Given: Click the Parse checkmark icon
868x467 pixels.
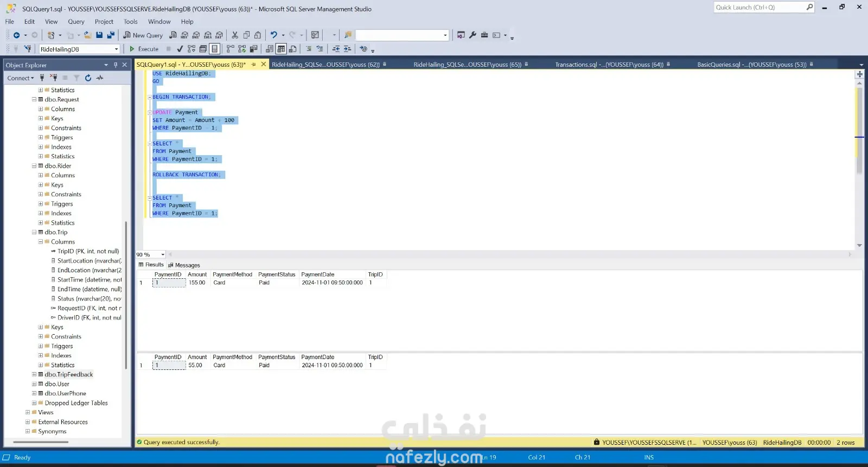Looking at the screenshot, I should (x=180, y=49).
